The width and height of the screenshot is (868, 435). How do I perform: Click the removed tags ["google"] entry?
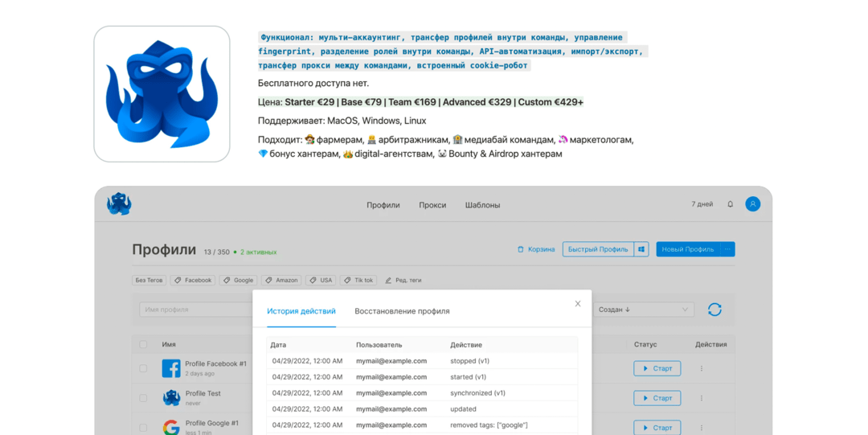point(489,425)
